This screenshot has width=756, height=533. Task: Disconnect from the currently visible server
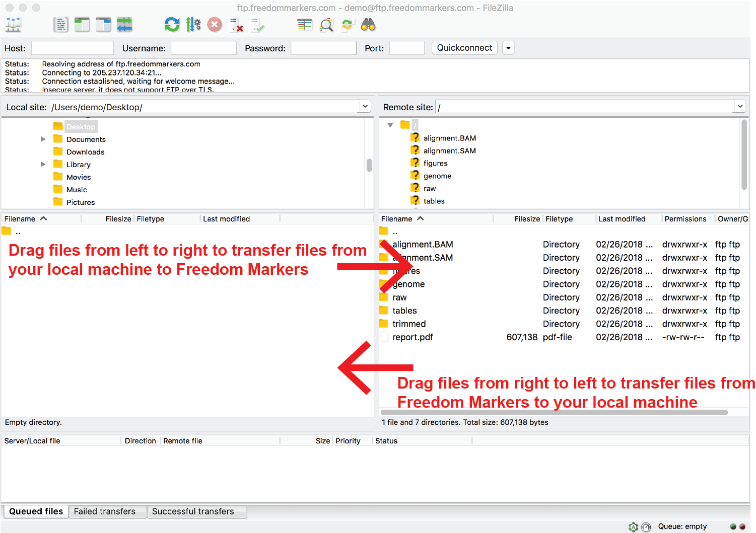236,25
